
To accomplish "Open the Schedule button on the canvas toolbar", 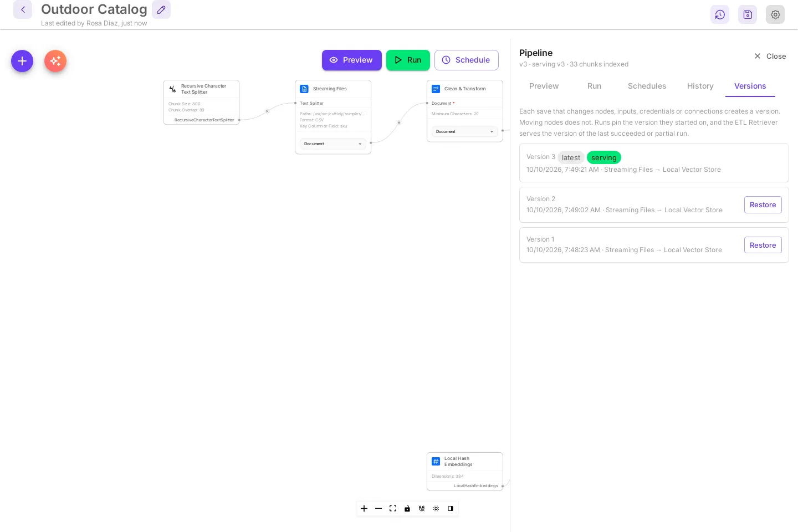I will coord(467,60).
